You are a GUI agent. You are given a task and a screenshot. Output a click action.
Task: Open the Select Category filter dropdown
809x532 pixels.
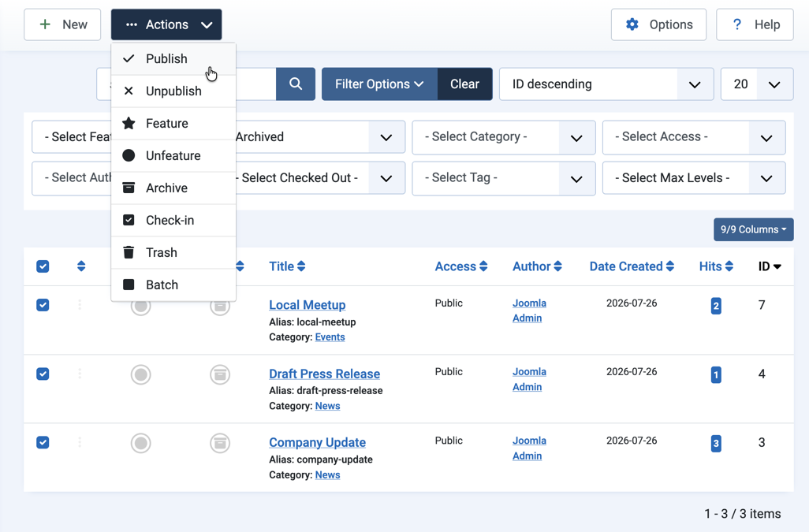click(x=504, y=137)
